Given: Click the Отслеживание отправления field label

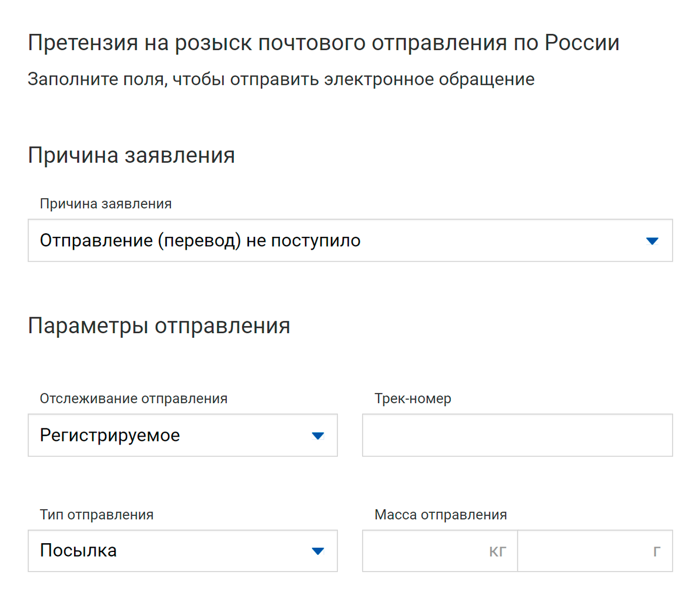Looking at the screenshot, I should [x=134, y=399].
